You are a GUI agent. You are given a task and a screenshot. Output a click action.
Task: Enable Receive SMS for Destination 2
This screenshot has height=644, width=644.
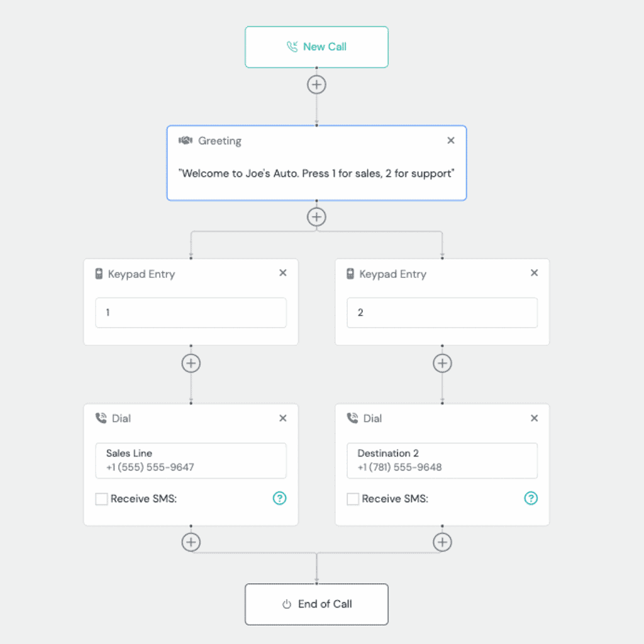(x=353, y=499)
